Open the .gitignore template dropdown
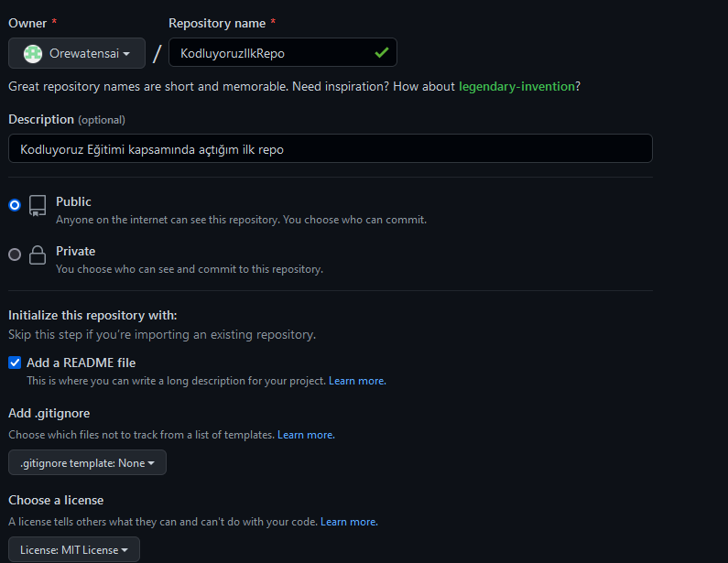Viewport: 728px width, 563px height. tap(87, 462)
